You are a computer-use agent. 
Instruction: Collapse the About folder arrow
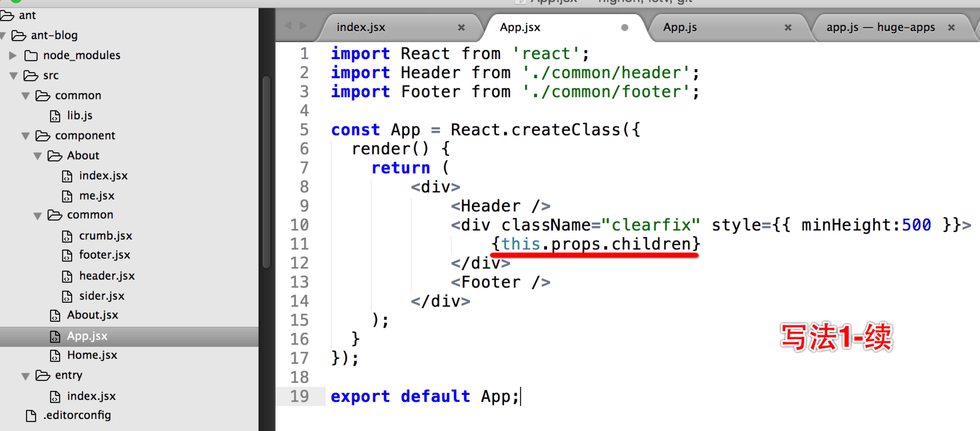(x=37, y=156)
